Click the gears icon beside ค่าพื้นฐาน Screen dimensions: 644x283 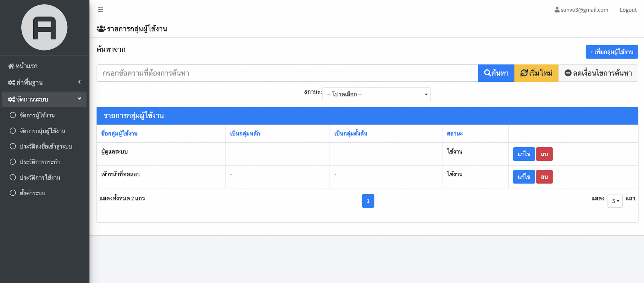[11, 83]
